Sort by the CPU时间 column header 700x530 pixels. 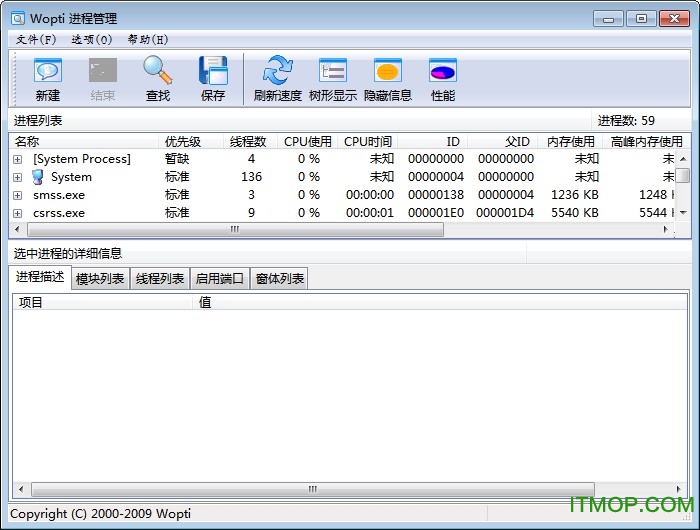[367, 142]
